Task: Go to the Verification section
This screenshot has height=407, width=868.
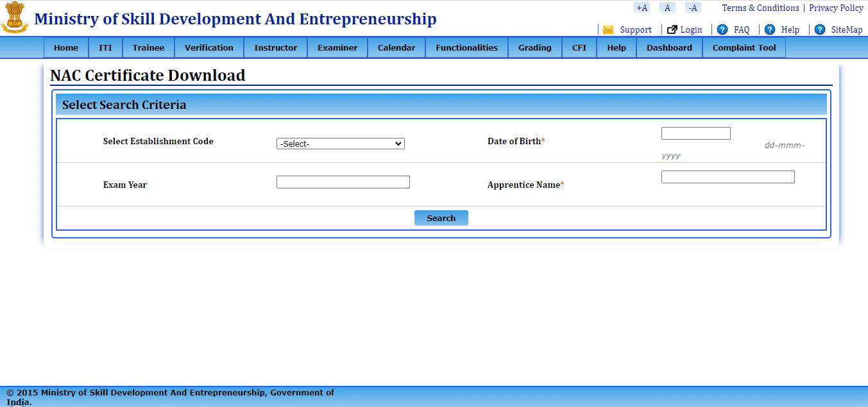Action: click(x=209, y=47)
